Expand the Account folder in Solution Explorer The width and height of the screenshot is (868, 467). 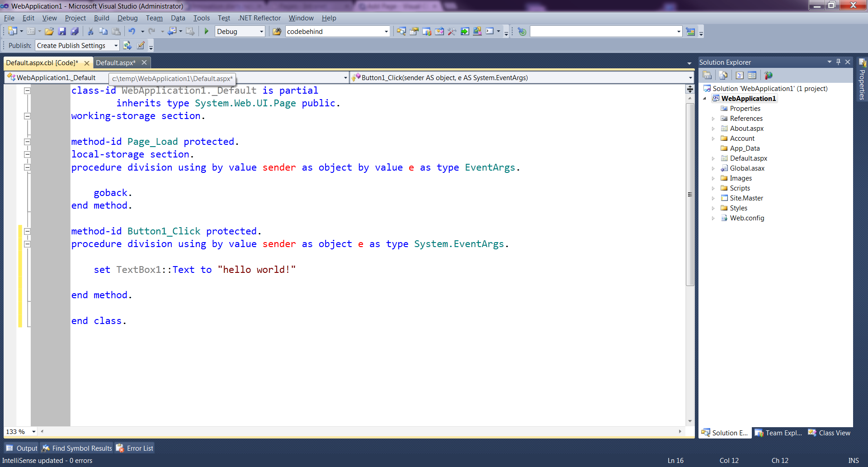click(x=713, y=138)
